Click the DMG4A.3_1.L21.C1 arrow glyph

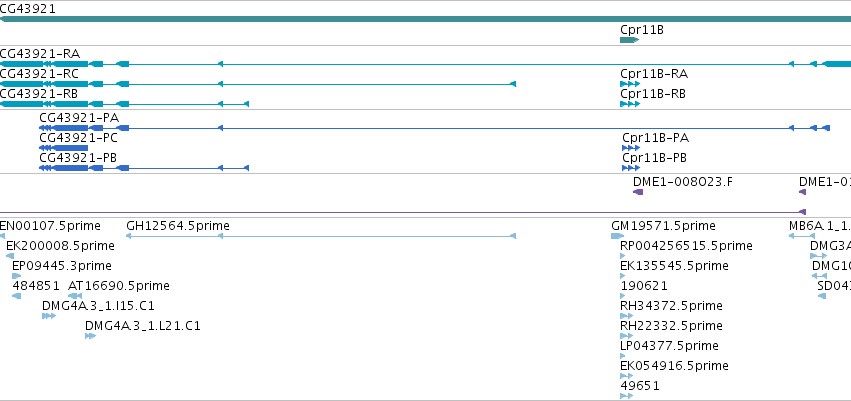[x=91, y=336]
